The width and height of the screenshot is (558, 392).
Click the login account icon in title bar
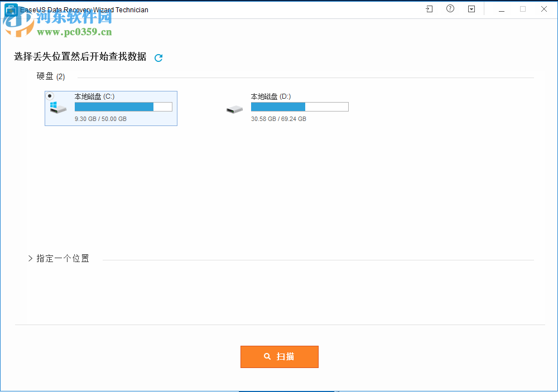[429, 9]
